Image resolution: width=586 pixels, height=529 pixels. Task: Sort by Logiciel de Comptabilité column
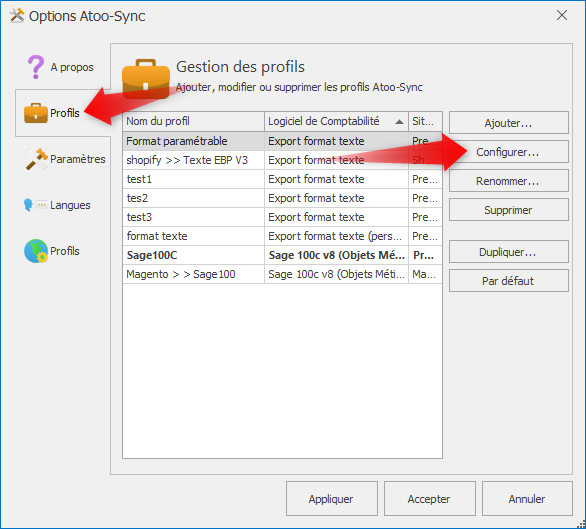pyautogui.click(x=336, y=121)
